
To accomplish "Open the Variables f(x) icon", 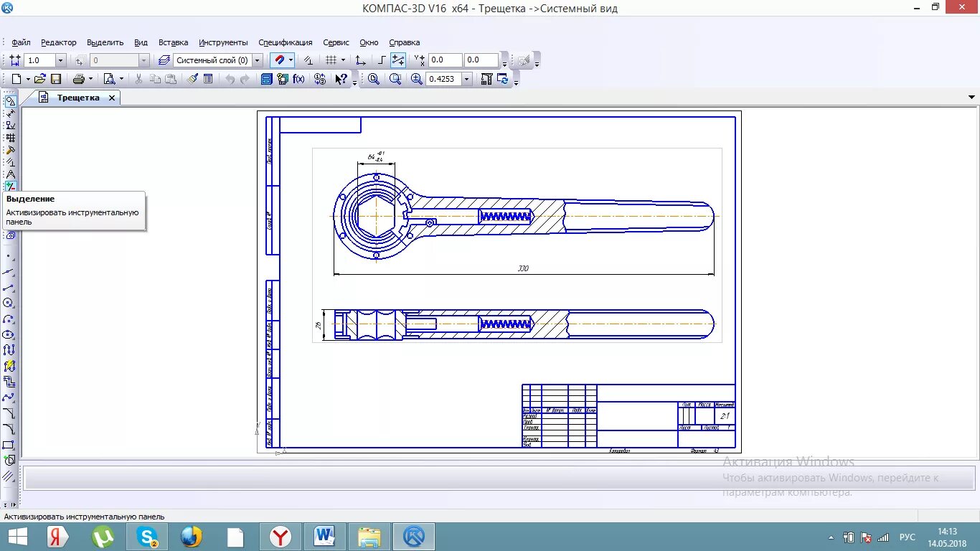I will coord(298,79).
